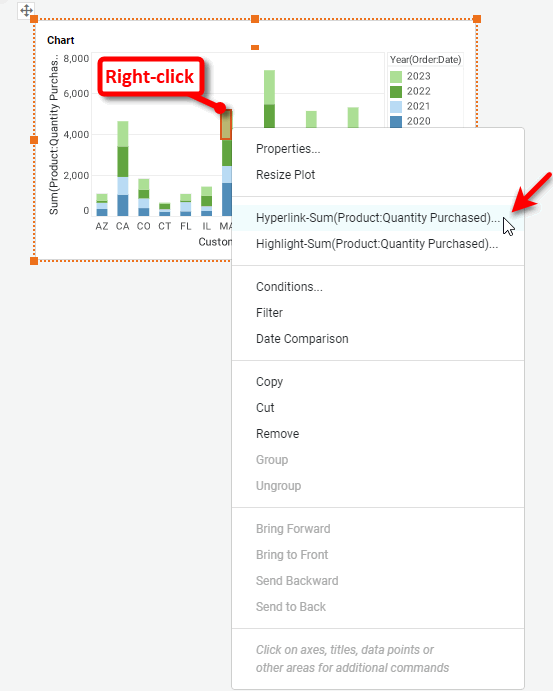Click the CA stacked bar

[x=122, y=168]
